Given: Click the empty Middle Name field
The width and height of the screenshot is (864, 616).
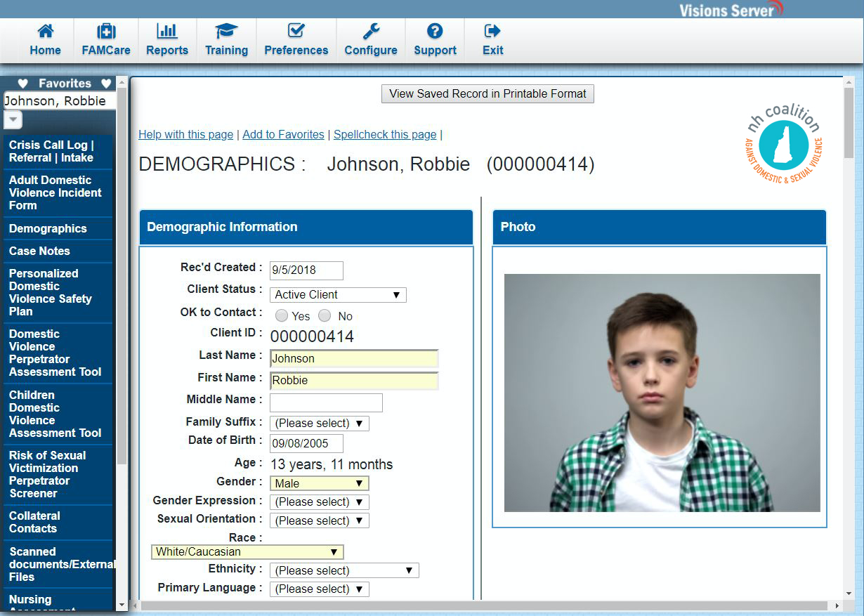Looking at the screenshot, I should pos(326,402).
